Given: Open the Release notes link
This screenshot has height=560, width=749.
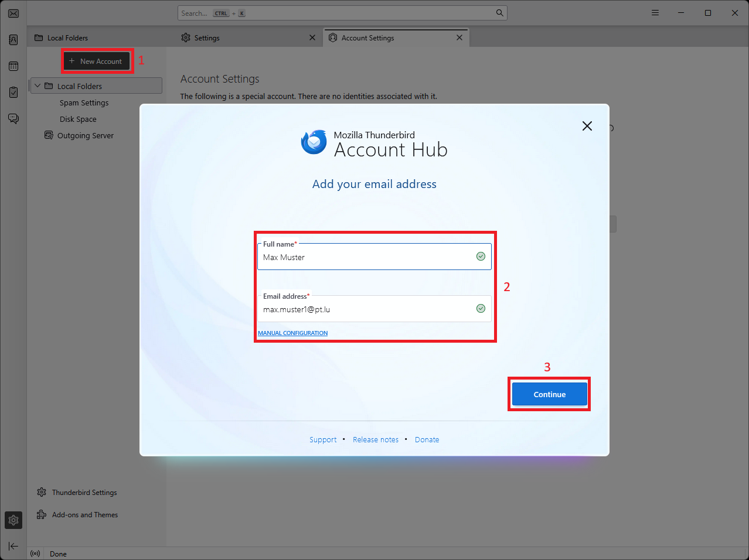Looking at the screenshot, I should pyautogui.click(x=376, y=440).
